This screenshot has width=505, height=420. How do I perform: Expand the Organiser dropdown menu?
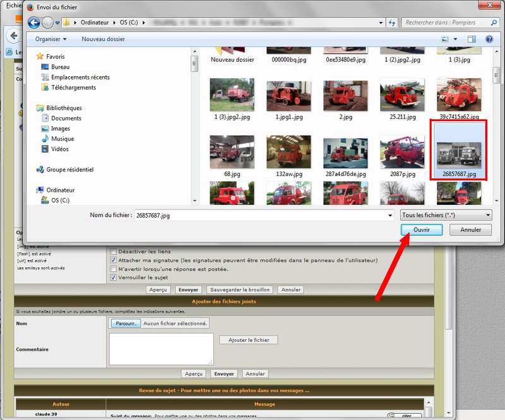coord(51,39)
